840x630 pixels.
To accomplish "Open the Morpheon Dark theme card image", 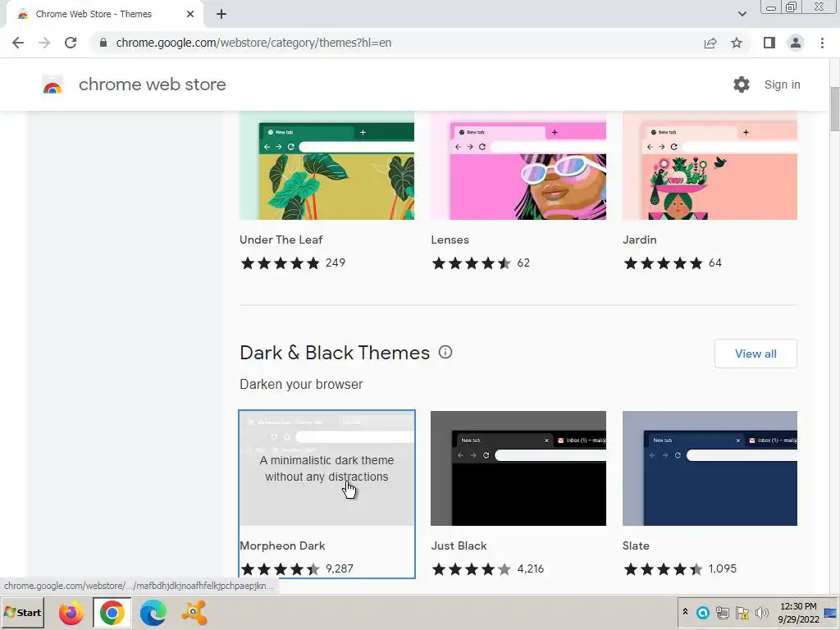I will (326, 468).
